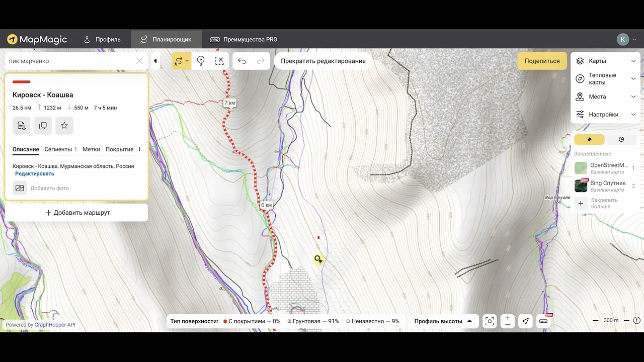Click the MapMagic logo
644x362 pixels.
click(x=37, y=39)
